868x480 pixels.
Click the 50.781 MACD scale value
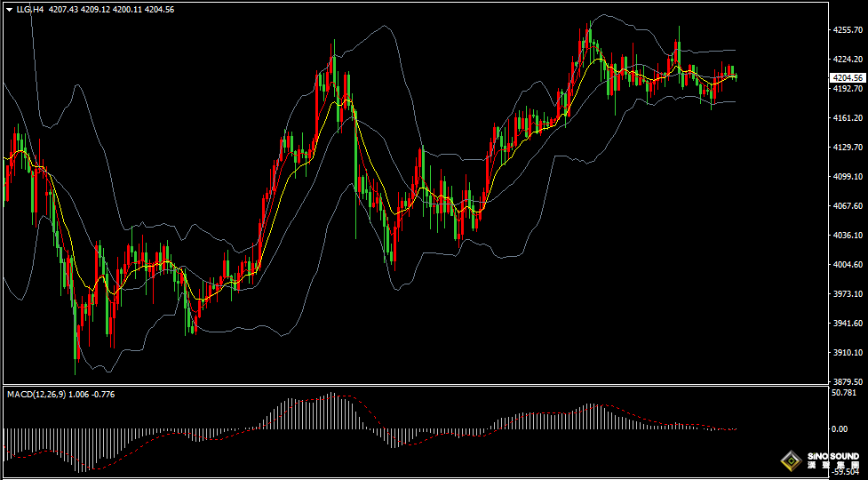click(844, 392)
